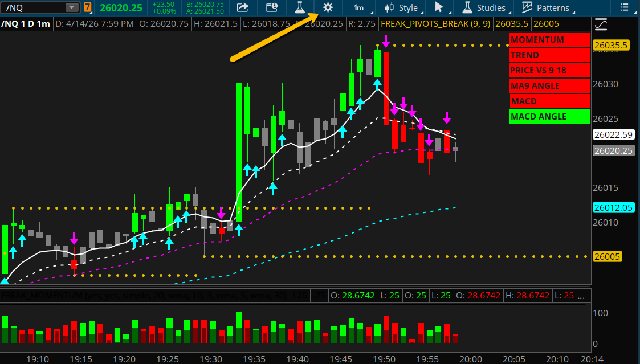This screenshot has height=364, width=640.
Task: Click the chart scale curve icon
Action: [x=601, y=24]
